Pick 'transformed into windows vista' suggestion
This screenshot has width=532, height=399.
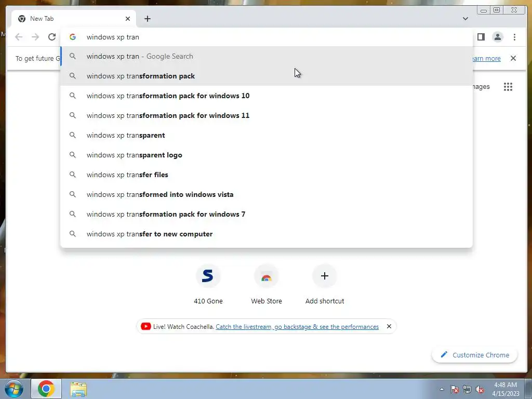267,194
